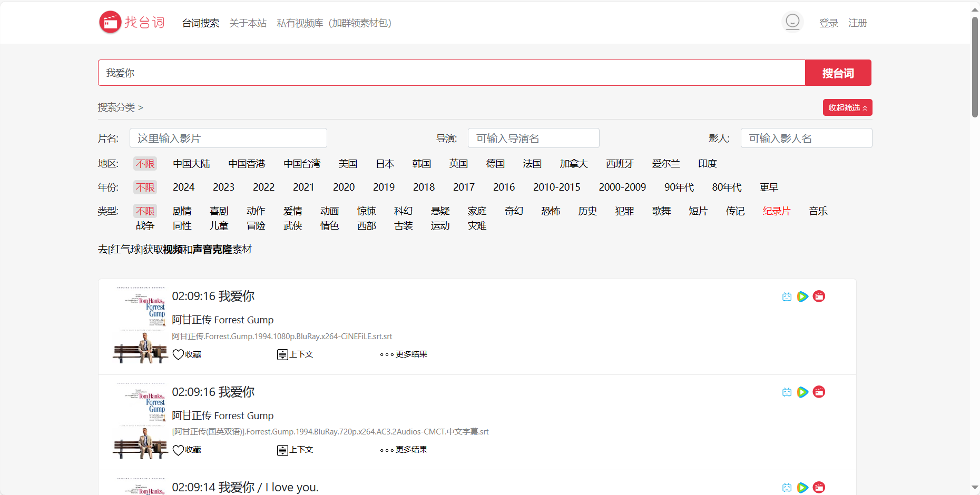Open Bilibili icon for first 阿甘正传 result

787,296
